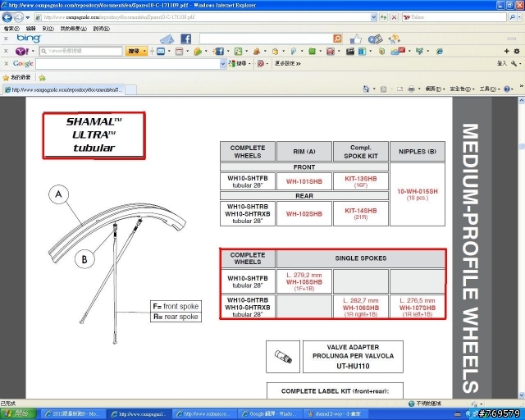This screenshot has height=420, width=525.
Task: Open Yahoo toolbar settings gear
Action: point(517,51)
